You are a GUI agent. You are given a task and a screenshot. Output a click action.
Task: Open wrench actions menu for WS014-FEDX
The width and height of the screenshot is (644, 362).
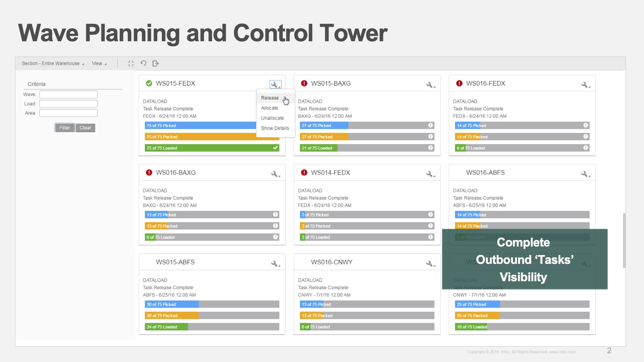point(430,174)
